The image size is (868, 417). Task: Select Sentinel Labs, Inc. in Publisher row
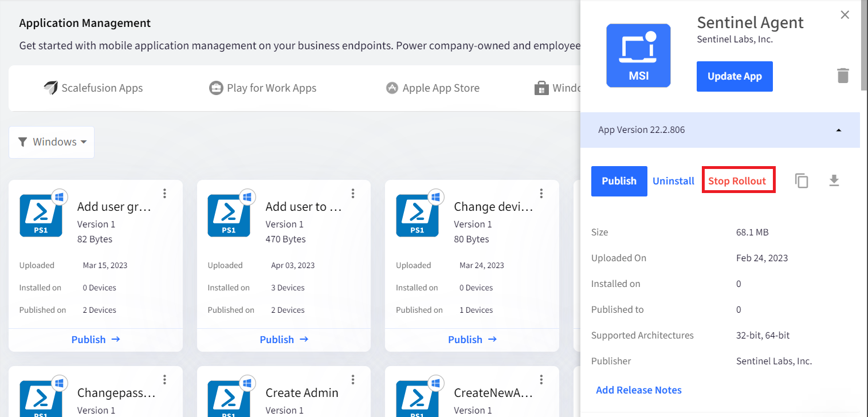pos(774,361)
